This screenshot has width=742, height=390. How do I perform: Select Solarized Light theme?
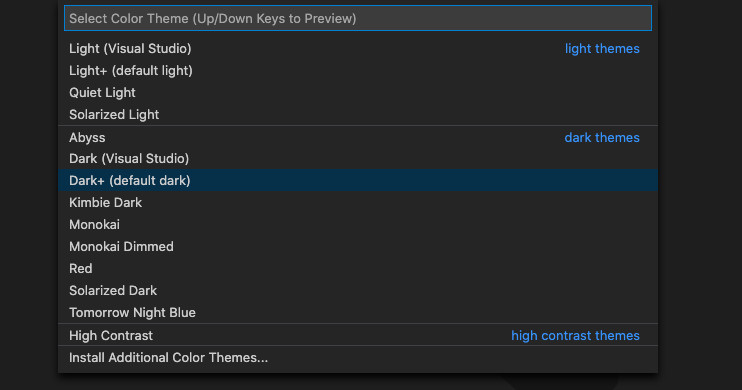coord(358,115)
